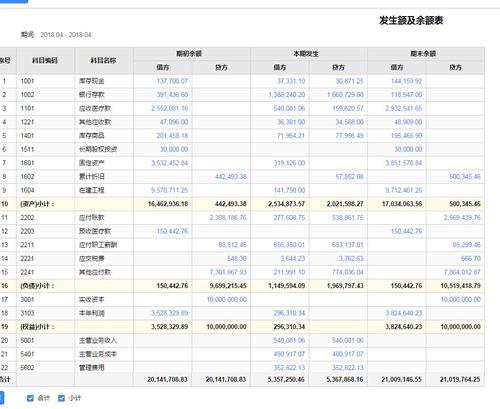This screenshot has height=409, width=500.
Task: Open the 3,851,578.84 closing balance link
Action: pyautogui.click(x=404, y=163)
